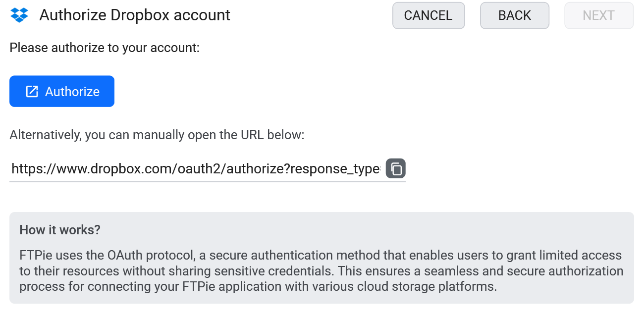Copy the authorization URL with the copy icon

[x=396, y=168]
